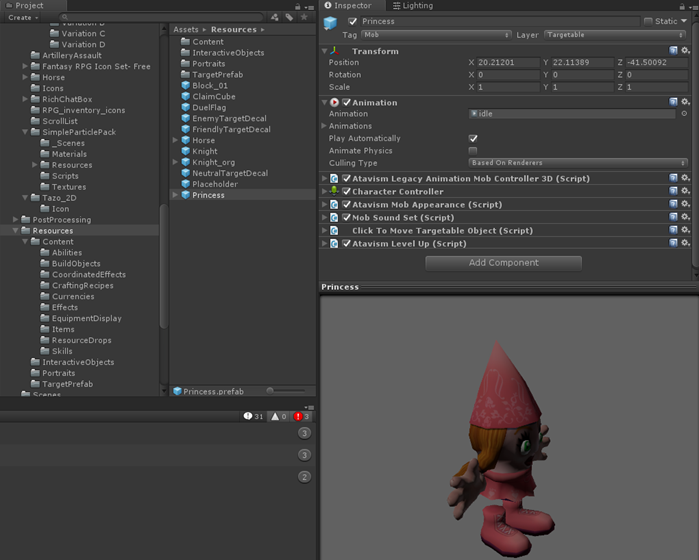Click the Knight prefab cube icon
The height and width of the screenshot is (560, 699).
[185, 151]
